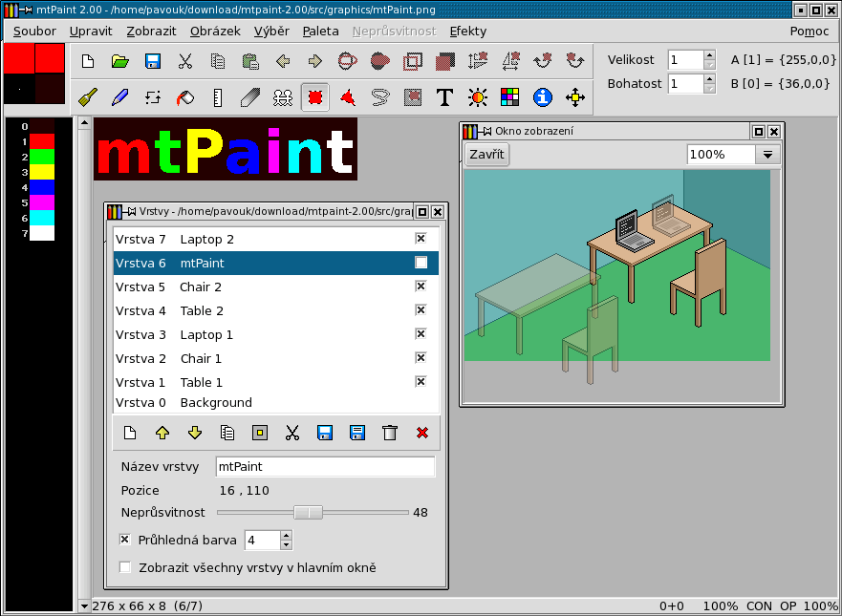Select the paintbrush tool icon
The image size is (842, 616).
coord(88,97)
